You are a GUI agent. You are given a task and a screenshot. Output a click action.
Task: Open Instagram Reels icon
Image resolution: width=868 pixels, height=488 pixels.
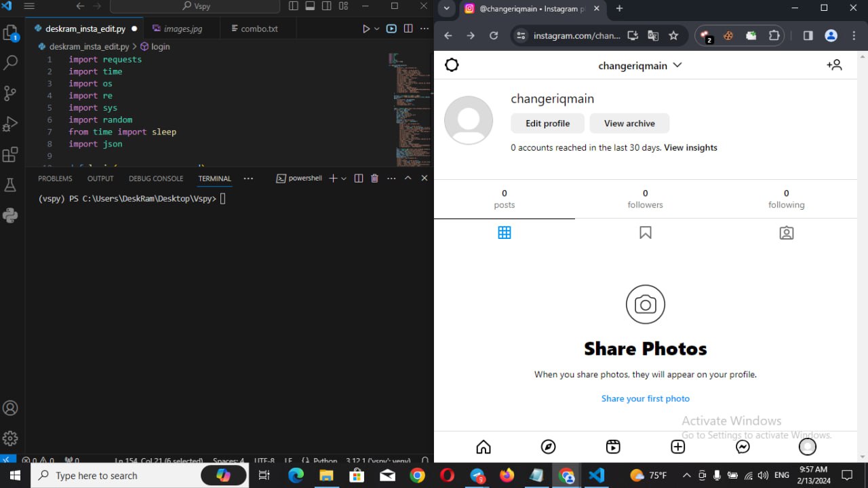pyautogui.click(x=613, y=447)
